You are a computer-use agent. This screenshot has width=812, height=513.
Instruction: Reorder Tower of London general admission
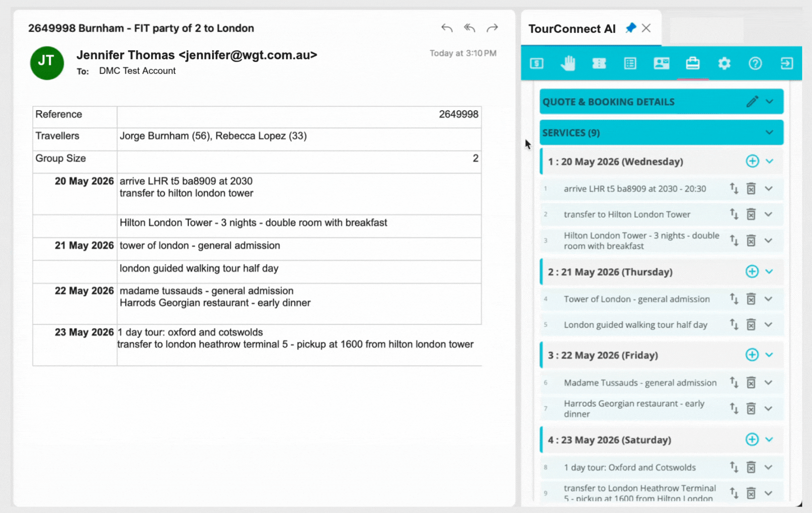(734, 299)
